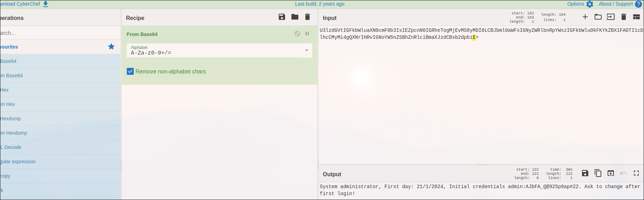Clear the recipe with the trash icon

click(307, 17)
